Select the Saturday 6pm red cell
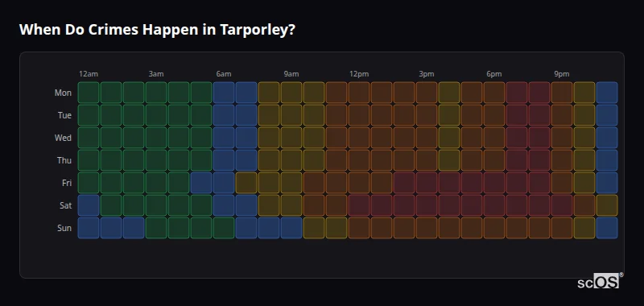 click(x=494, y=205)
